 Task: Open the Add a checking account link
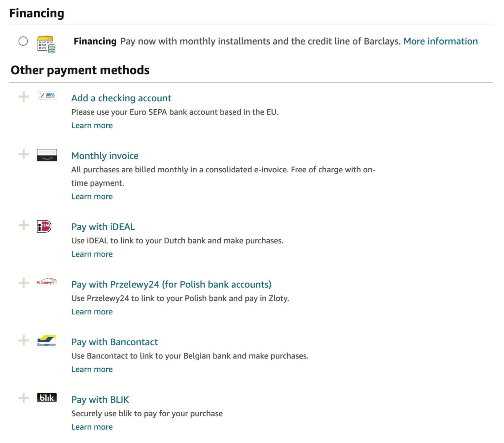click(x=121, y=98)
